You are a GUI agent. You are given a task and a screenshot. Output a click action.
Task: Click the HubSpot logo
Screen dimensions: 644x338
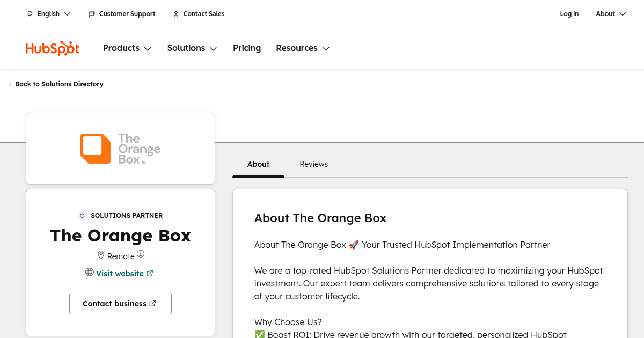(53, 48)
